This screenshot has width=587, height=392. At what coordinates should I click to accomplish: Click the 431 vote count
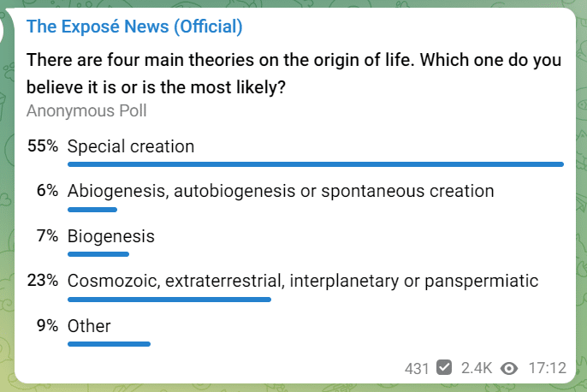coord(416,369)
